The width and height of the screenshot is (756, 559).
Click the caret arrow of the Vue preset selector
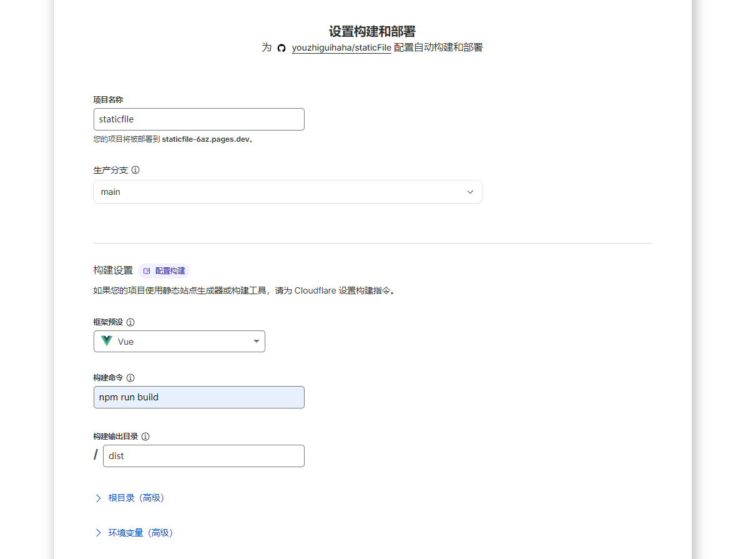[x=256, y=342]
